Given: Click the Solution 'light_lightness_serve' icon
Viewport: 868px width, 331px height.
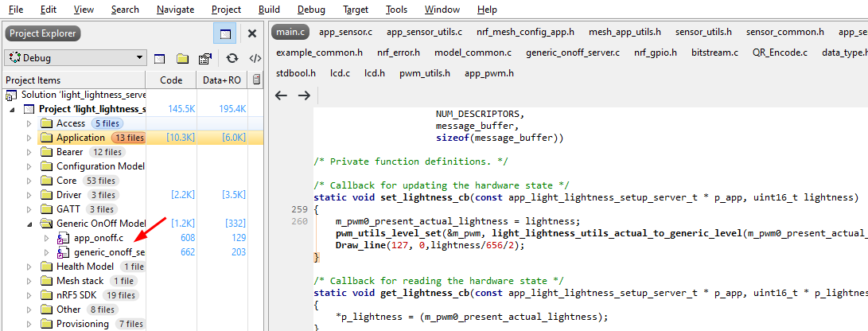Looking at the screenshot, I should click(x=12, y=95).
